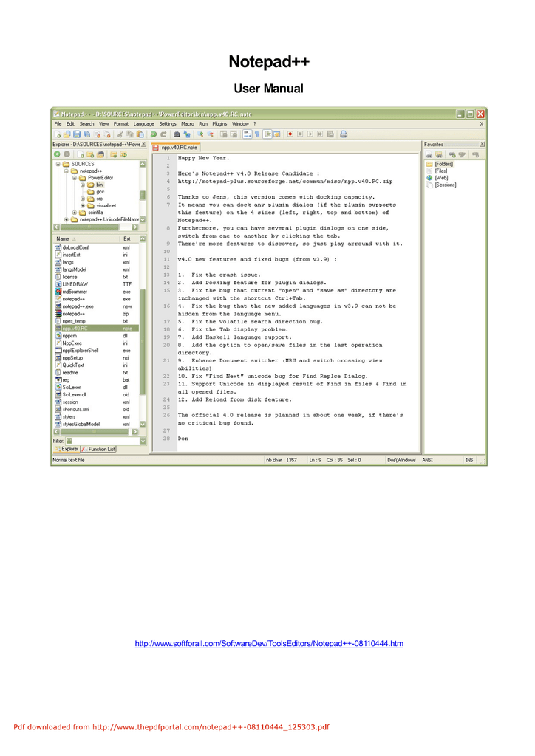
Task: Click the Dos\Windows status bar entry
Action: [x=401, y=460]
